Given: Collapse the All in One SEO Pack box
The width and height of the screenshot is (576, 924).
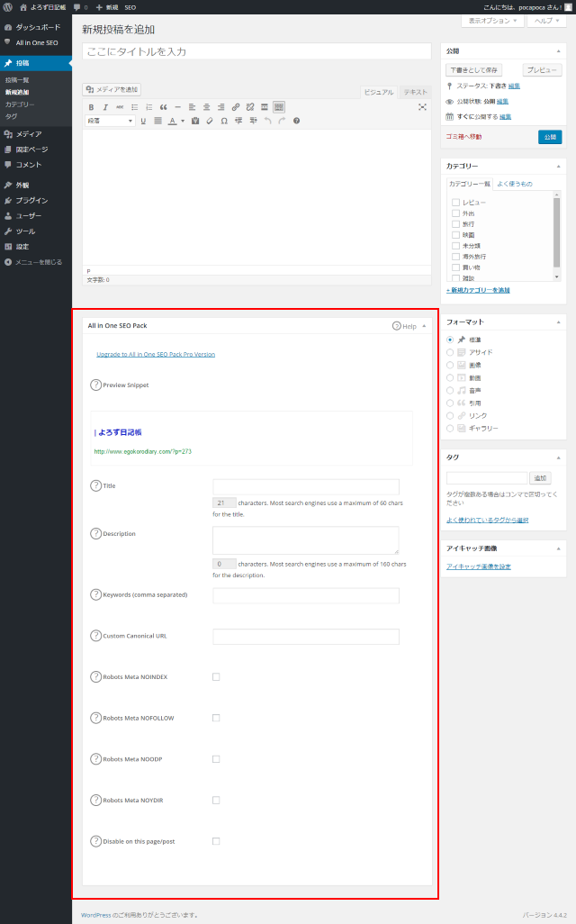Looking at the screenshot, I should click(x=424, y=326).
